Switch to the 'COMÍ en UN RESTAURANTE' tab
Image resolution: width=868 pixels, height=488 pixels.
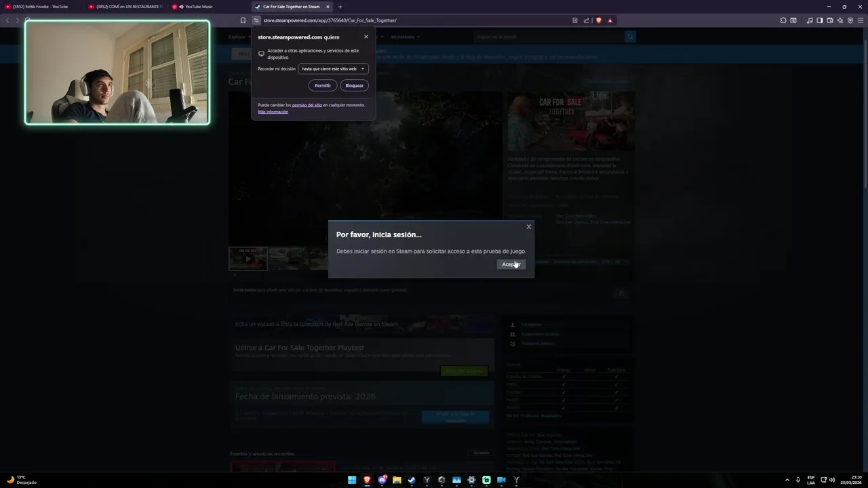tap(125, 7)
